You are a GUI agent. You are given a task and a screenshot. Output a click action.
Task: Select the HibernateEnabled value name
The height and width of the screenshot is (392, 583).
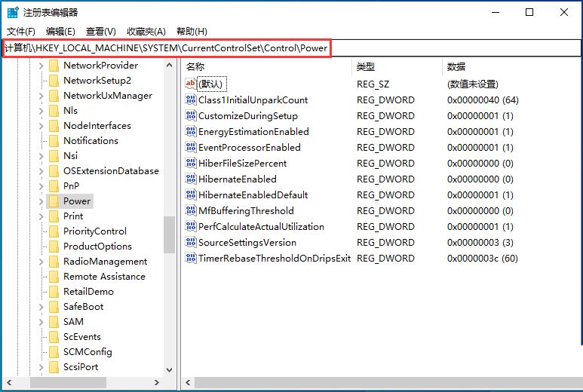point(238,179)
